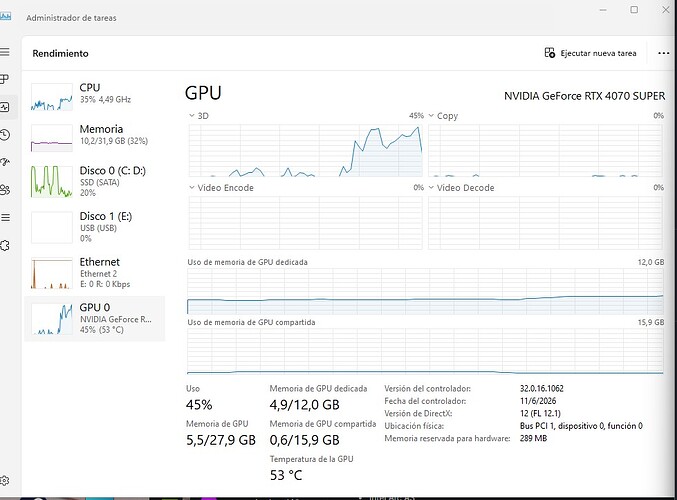Click DirectX version 12 (FL 12.1)
Screen dimensions: 677x500
pyautogui.click(x=540, y=414)
